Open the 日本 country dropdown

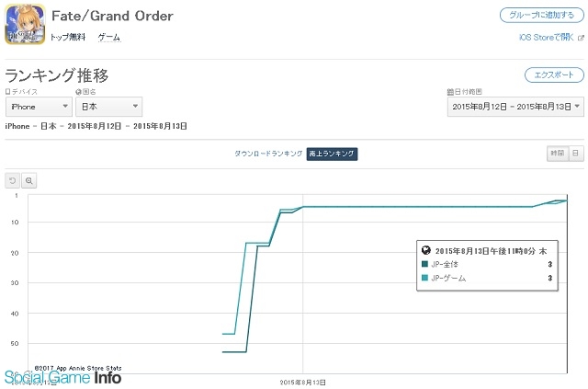coord(108,107)
